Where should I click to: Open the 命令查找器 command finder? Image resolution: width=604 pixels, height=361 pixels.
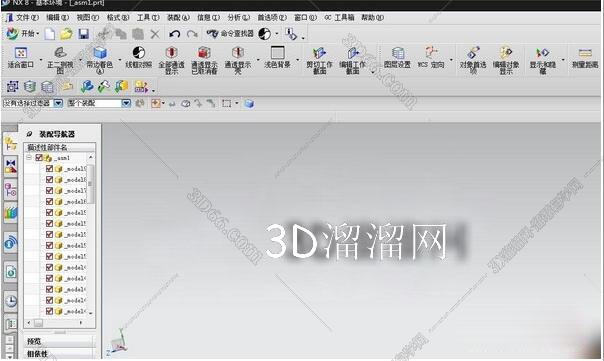pyautogui.click(x=230, y=34)
